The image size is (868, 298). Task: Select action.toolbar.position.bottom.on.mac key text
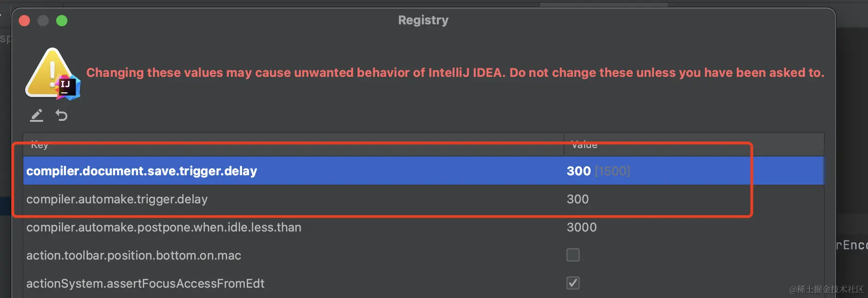[134, 255]
